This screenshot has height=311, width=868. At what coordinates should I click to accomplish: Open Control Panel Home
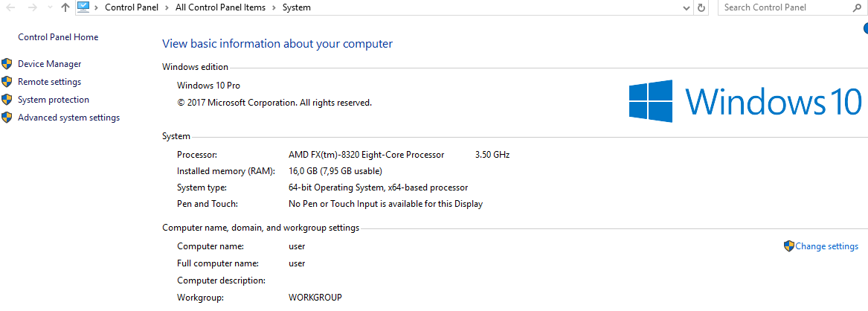click(x=58, y=37)
